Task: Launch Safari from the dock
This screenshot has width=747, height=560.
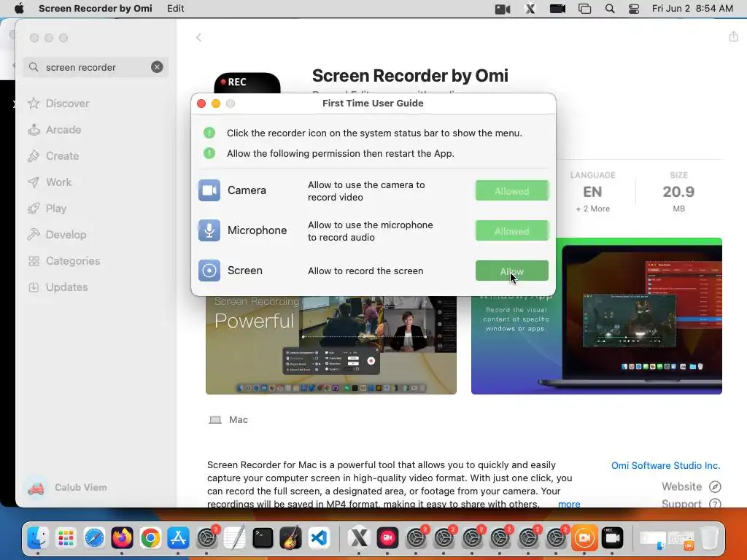Action: (x=94, y=538)
